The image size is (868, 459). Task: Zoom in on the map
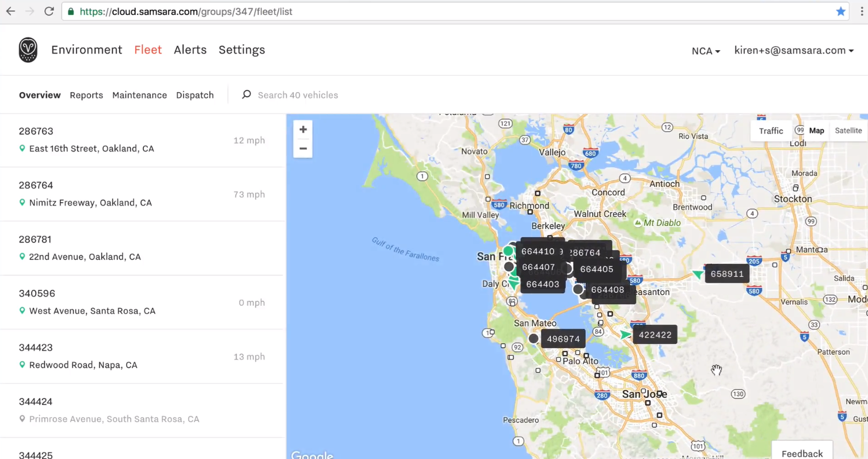coord(303,130)
